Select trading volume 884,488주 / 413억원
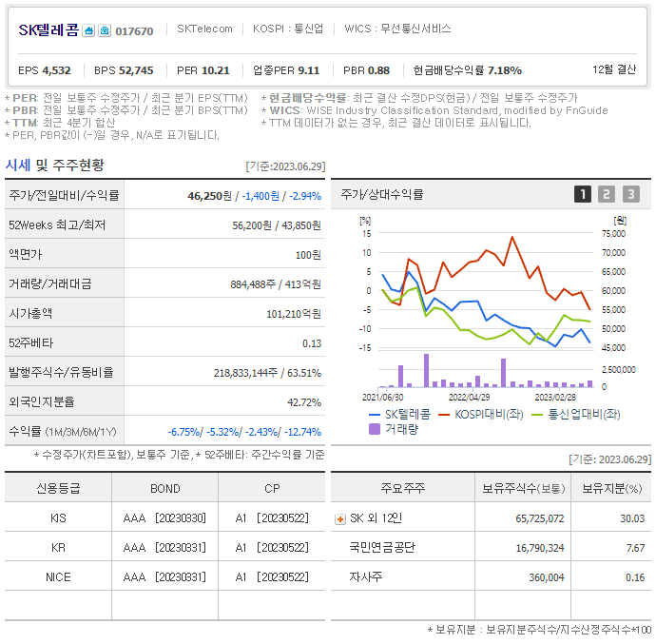The width and height of the screenshot is (656, 644). pyautogui.click(x=276, y=284)
